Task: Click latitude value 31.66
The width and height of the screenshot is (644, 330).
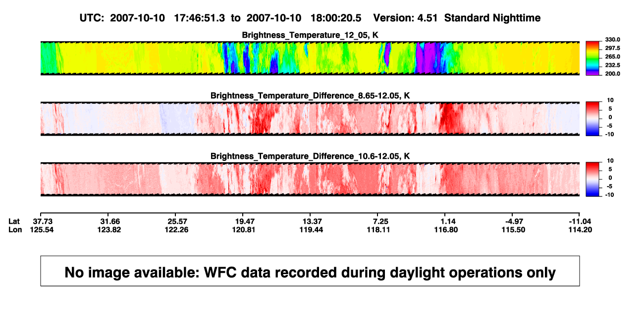Action: (x=109, y=221)
